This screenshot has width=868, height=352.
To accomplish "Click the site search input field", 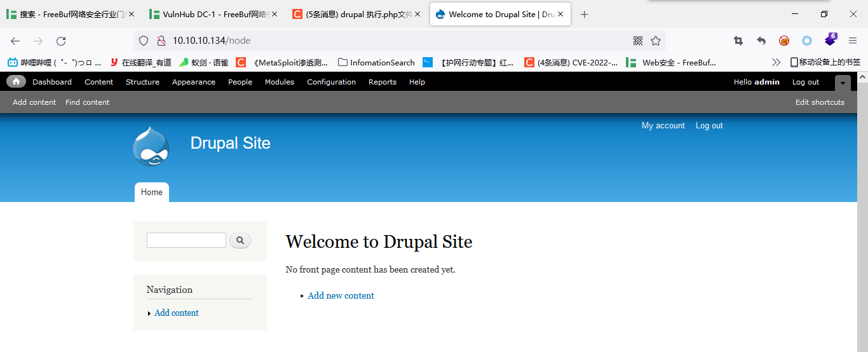I will coord(186,240).
